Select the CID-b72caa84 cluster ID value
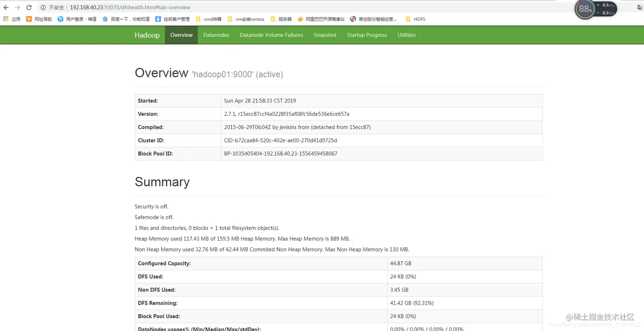The height and width of the screenshot is (331, 644). (281, 140)
